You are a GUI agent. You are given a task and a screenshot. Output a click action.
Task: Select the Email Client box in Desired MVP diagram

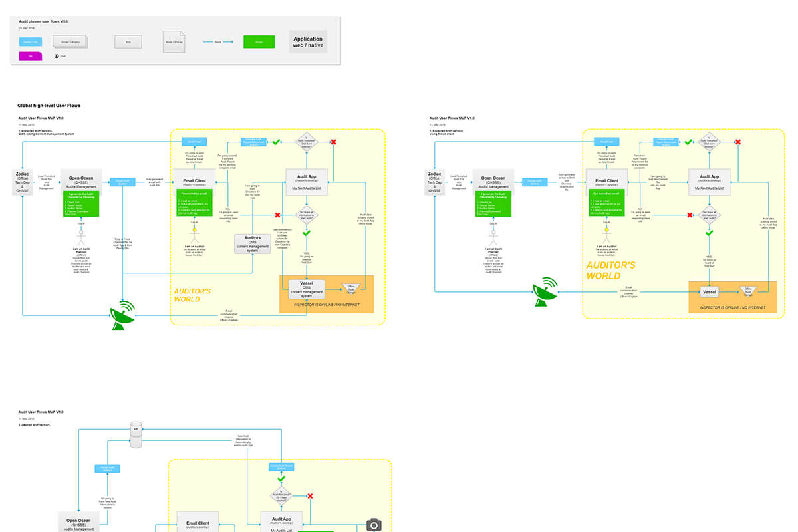click(198, 523)
